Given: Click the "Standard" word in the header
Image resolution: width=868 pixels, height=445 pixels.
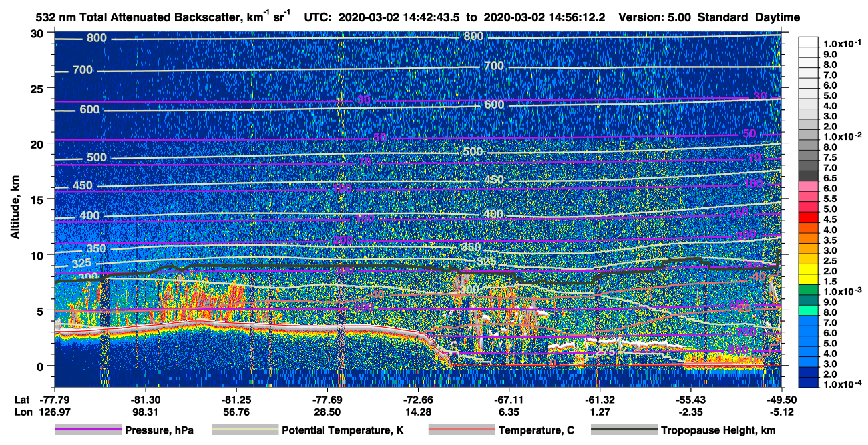Looking at the screenshot, I should pyautogui.click(x=722, y=17).
